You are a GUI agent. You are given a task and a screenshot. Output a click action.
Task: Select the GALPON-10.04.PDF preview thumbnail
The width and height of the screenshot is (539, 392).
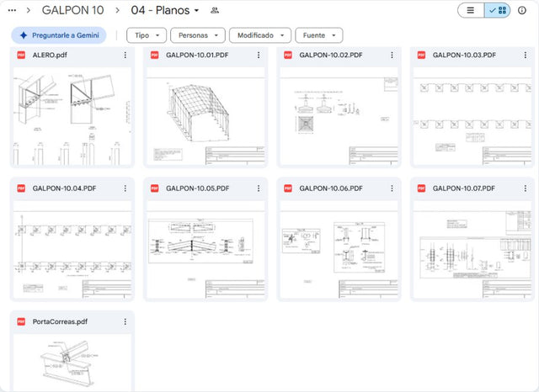(72, 250)
